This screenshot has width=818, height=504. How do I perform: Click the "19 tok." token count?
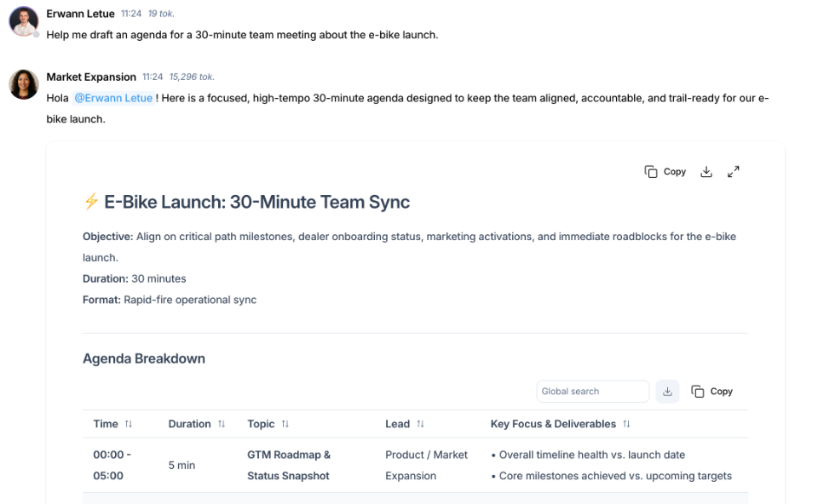click(161, 14)
